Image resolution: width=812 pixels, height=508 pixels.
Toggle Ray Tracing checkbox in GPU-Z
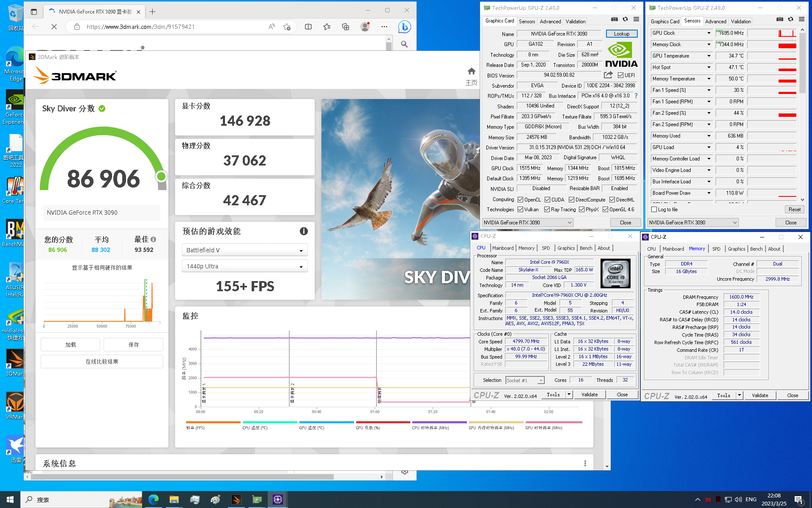click(547, 210)
